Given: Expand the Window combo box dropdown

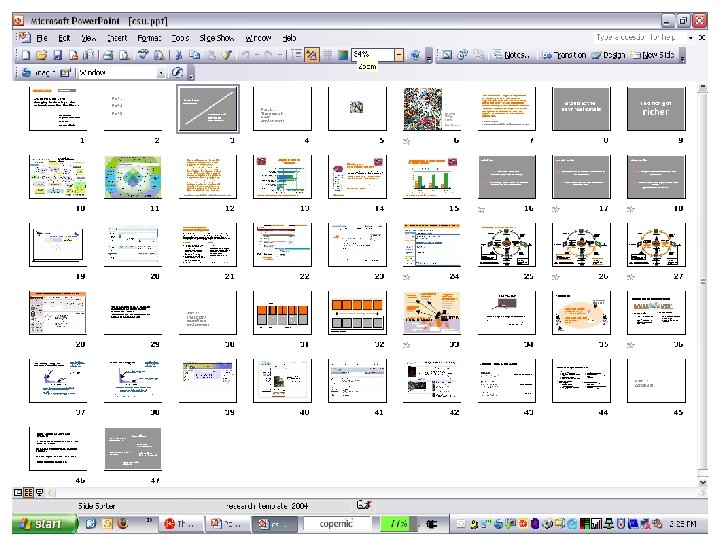Looking at the screenshot, I should [x=160, y=73].
